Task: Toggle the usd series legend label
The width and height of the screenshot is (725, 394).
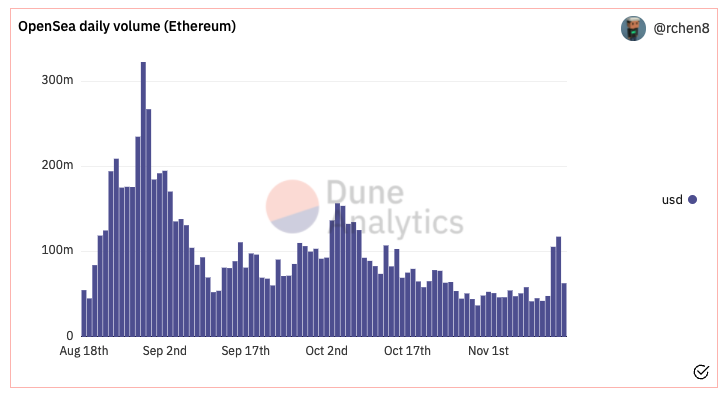Action: 672,199
